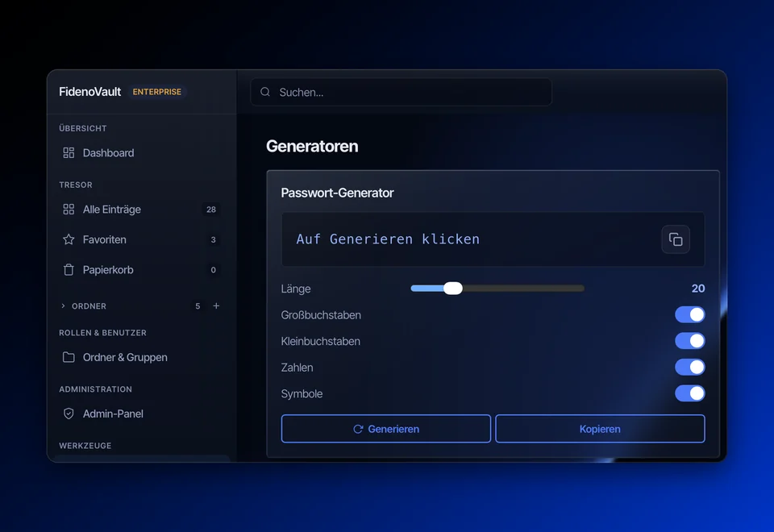Image resolution: width=774 pixels, height=532 pixels.
Task: Turn off the Symbole switch
Action: [689, 393]
